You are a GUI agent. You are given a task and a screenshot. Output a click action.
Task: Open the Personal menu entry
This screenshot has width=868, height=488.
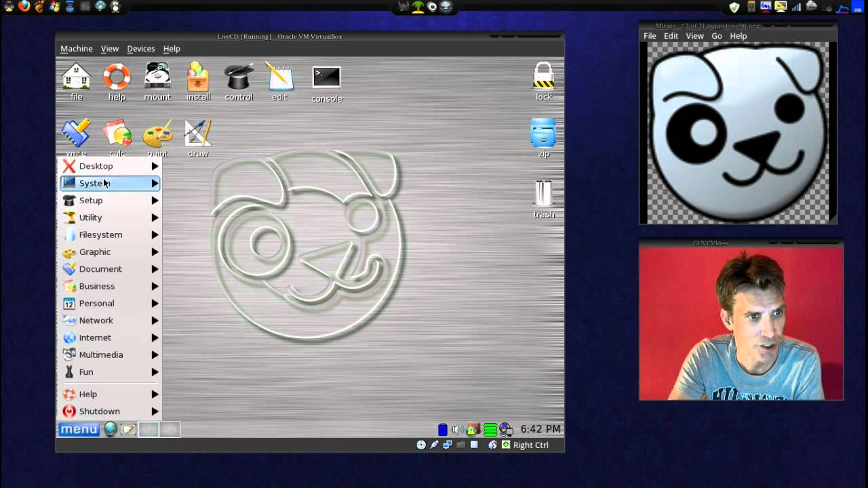pyautogui.click(x=110, y=303)
